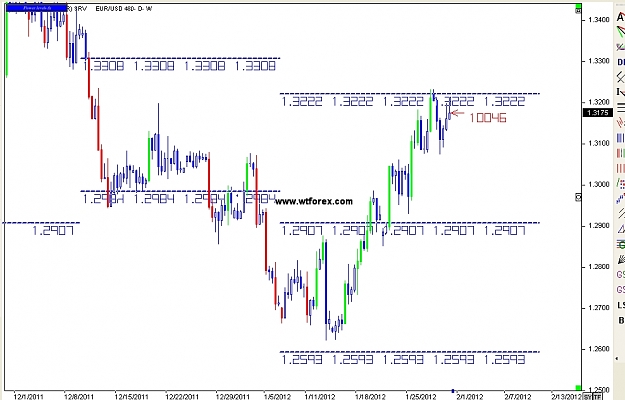Click the 1.3100 price axis value

pos(599,143)
